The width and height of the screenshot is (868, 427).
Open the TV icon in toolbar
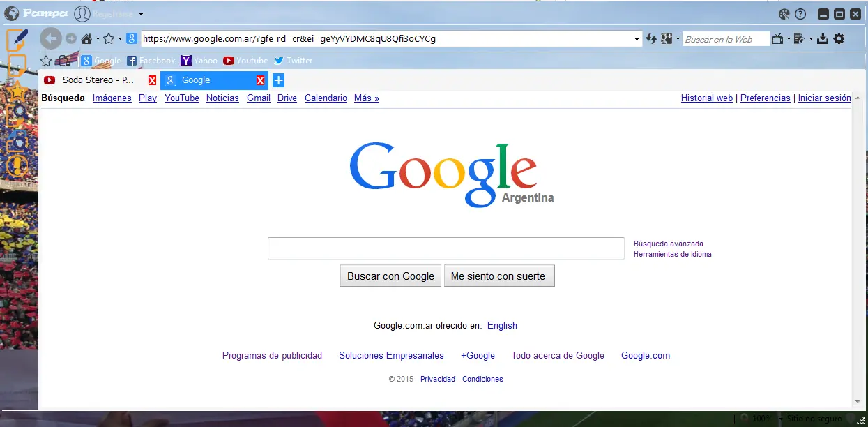pyautogui.click(x=777, y=38)
